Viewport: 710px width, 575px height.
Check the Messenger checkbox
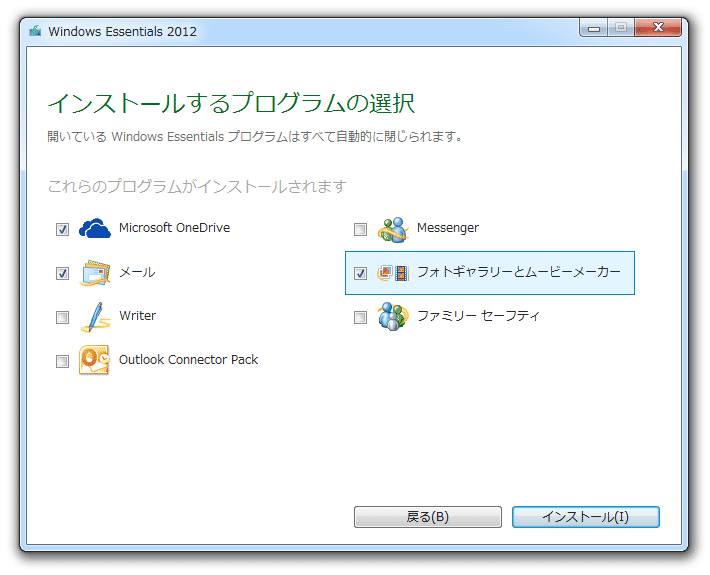(360, 230)
